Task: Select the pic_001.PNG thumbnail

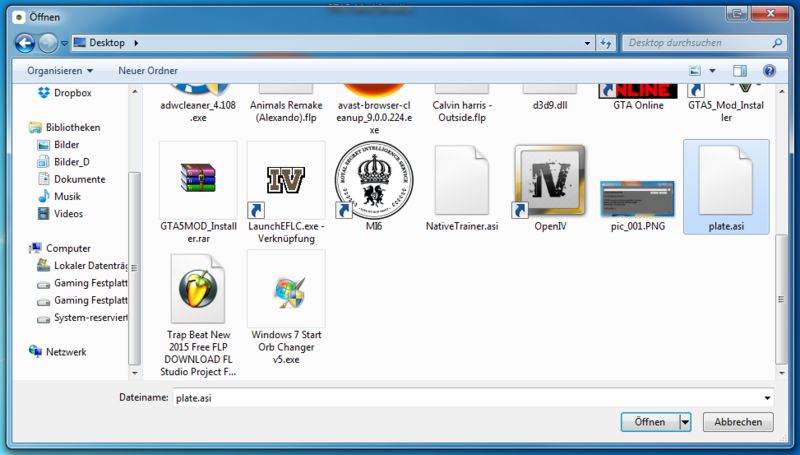Action: coord(637,195)
